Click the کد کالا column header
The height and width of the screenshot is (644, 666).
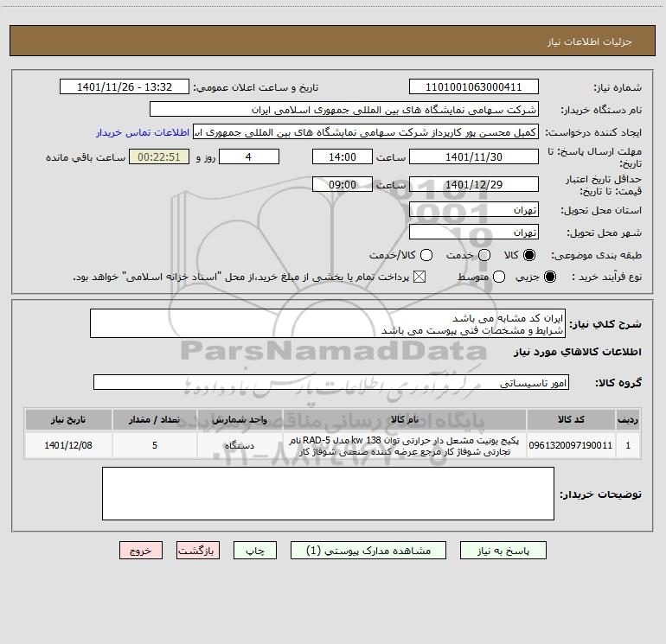[571, 419]
